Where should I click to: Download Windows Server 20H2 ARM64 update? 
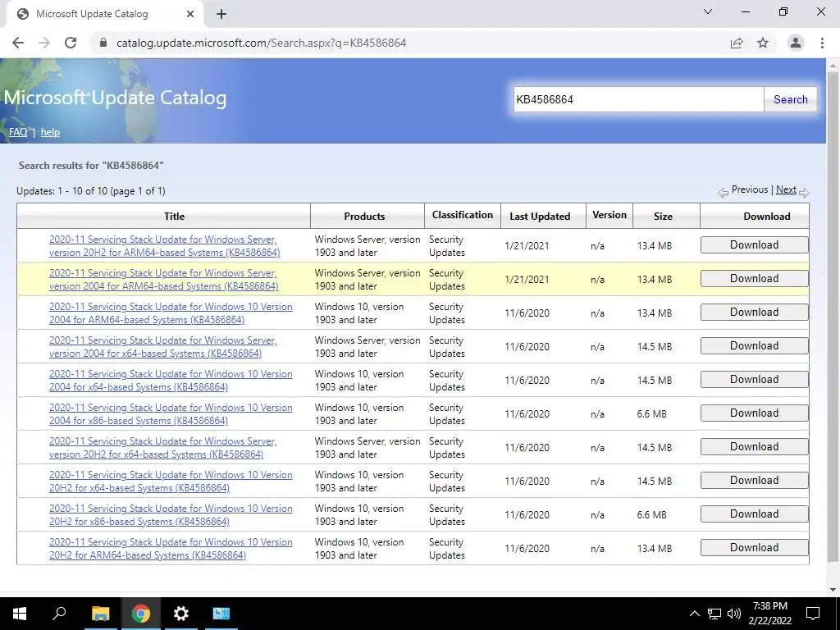point(754,244)
